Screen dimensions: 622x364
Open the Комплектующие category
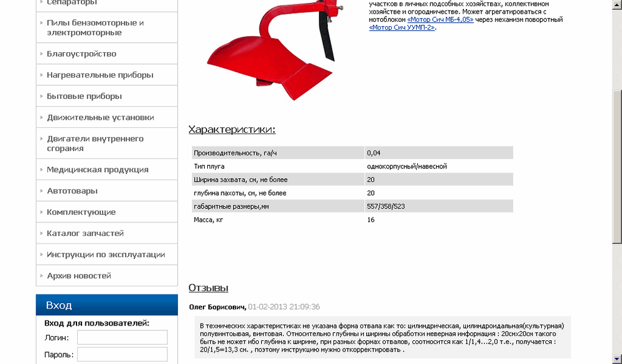tap(81, 212)
